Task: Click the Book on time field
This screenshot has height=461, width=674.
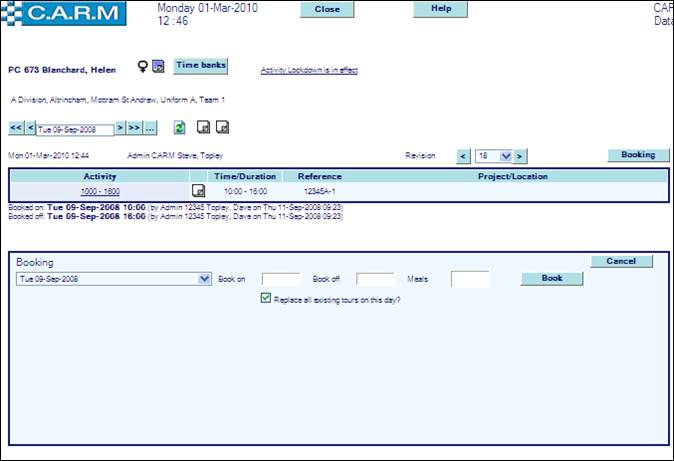Action: (280, 279)
